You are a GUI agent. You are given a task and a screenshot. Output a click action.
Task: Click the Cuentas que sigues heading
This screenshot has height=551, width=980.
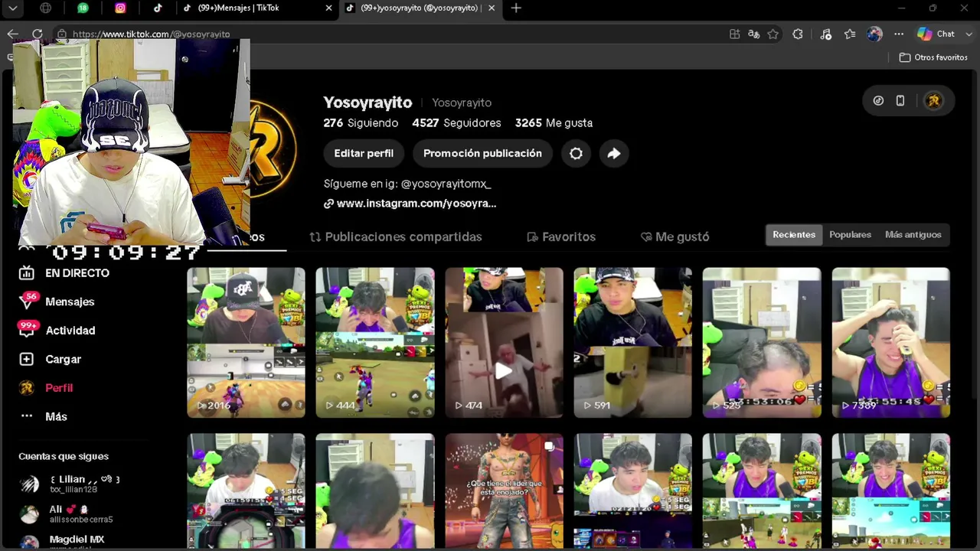(64, 456)
